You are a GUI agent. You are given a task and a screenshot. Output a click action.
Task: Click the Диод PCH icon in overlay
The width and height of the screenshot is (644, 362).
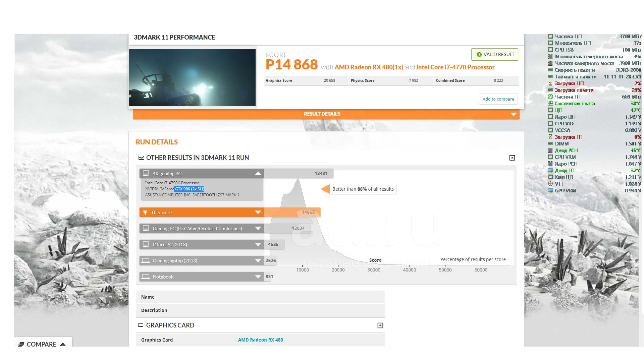point(550,150)
